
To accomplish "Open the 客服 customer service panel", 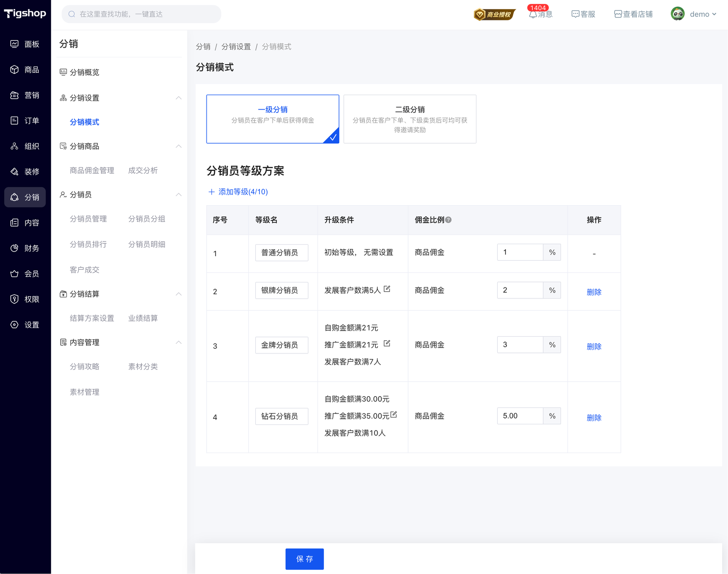I will tap(583, 14).
